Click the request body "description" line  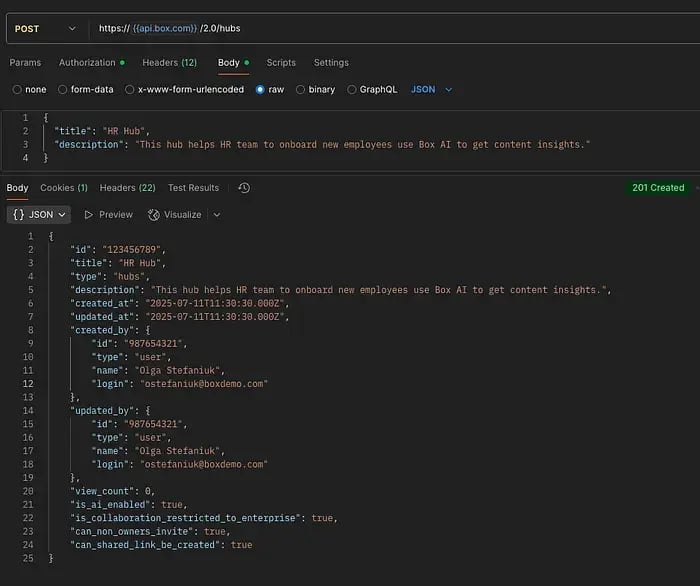(322, 145)
